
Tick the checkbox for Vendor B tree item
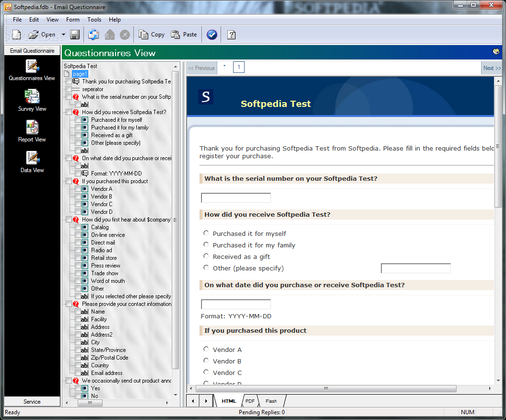[x=78, y=197]
